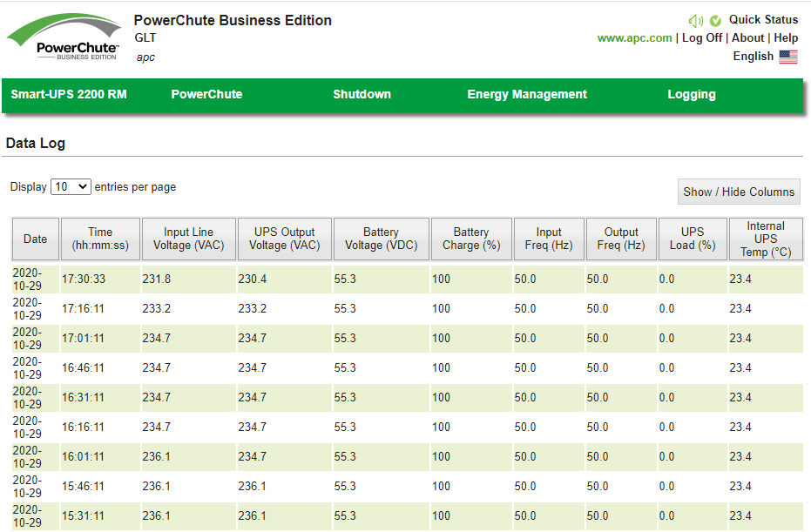Click the speaker sound status icon

[x=696, y=21]
